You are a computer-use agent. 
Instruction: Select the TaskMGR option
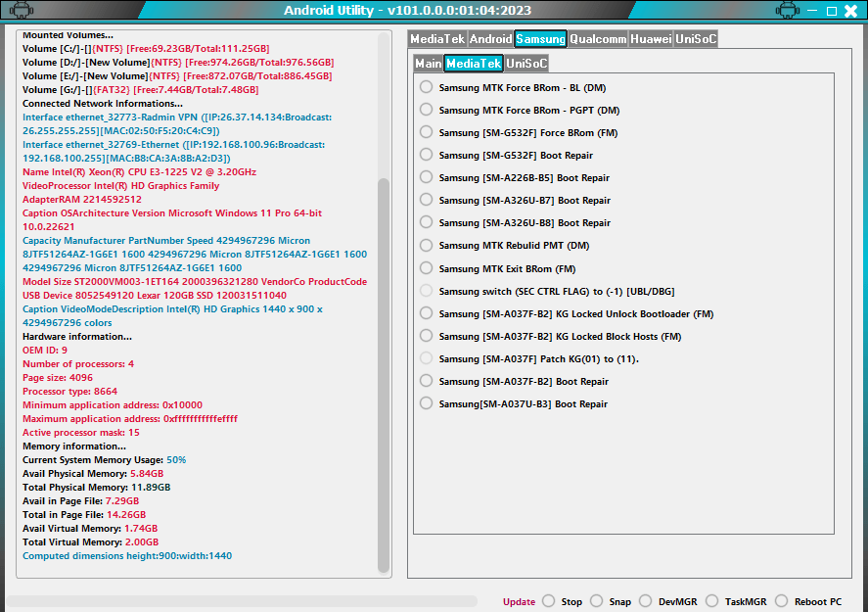point(711,601)
